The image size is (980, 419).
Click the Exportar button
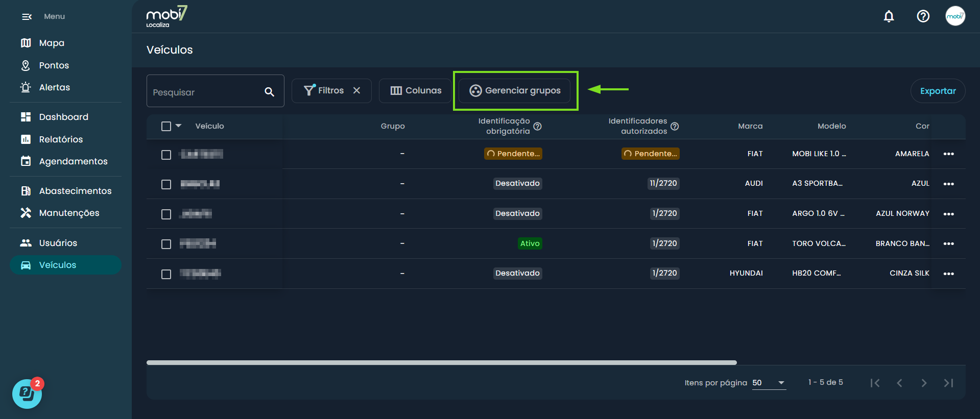tap(938, 91)
